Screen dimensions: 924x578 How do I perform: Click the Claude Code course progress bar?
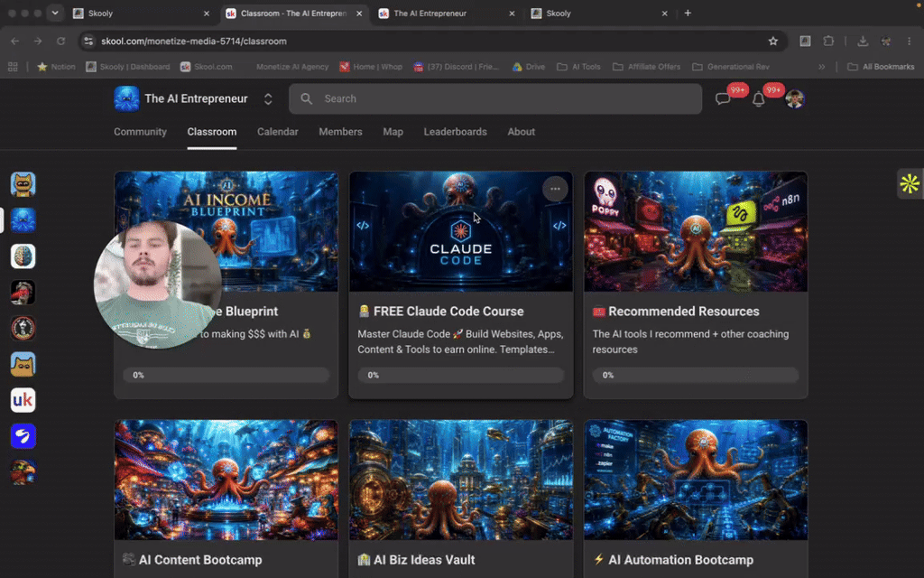pos(461,375)
